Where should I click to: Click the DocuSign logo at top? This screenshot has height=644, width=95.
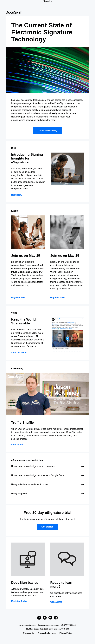click(14, 12)
